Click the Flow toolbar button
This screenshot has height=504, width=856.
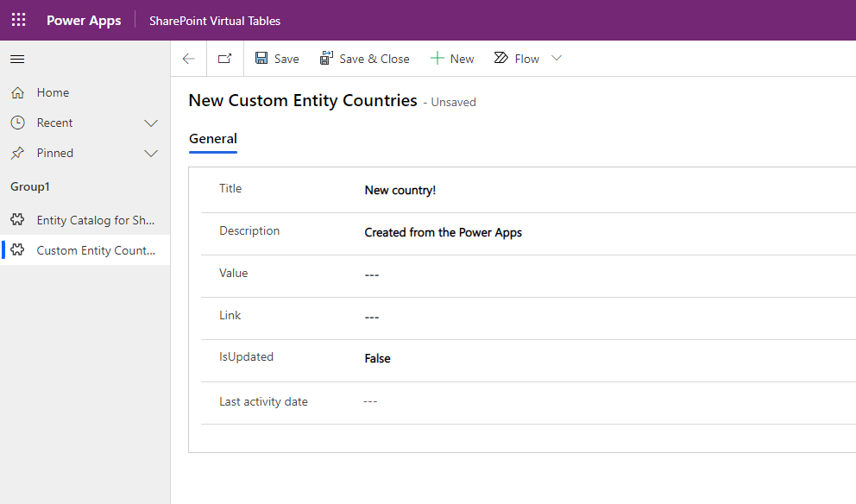pos(517,59)
